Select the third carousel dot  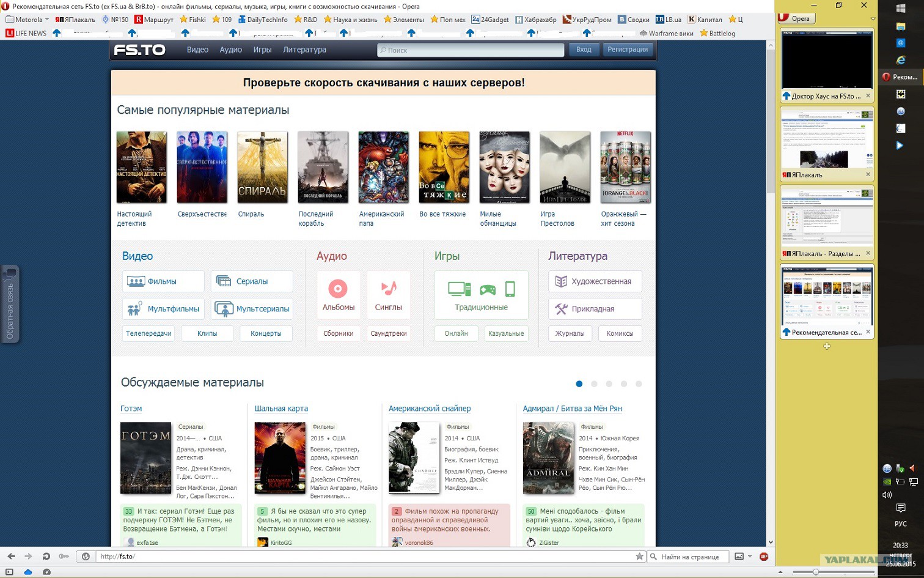pos(609,384)
